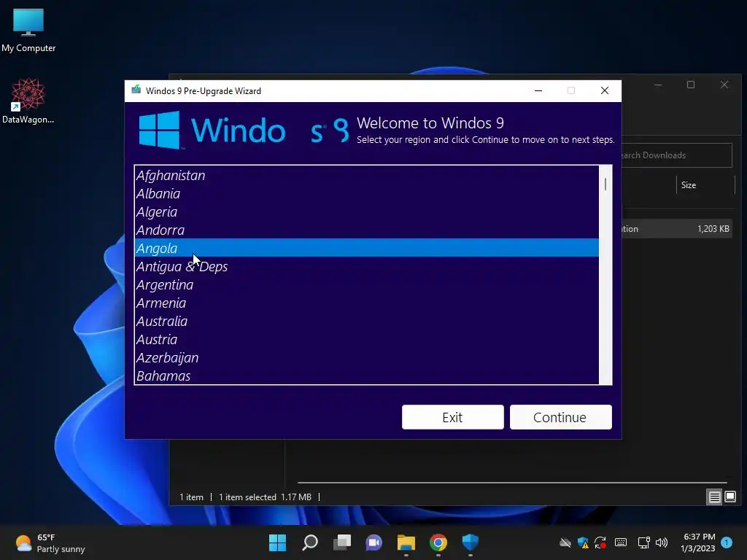Image resolution: width=747 pixels, height=560 pixels.
Task: Select Austria in the region list
Action: 366,339
